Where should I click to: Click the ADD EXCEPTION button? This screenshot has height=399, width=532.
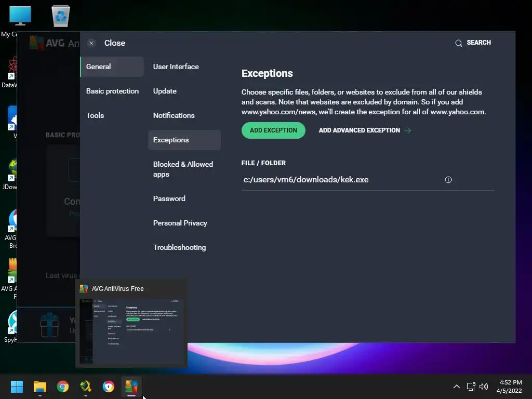(273, 130)
